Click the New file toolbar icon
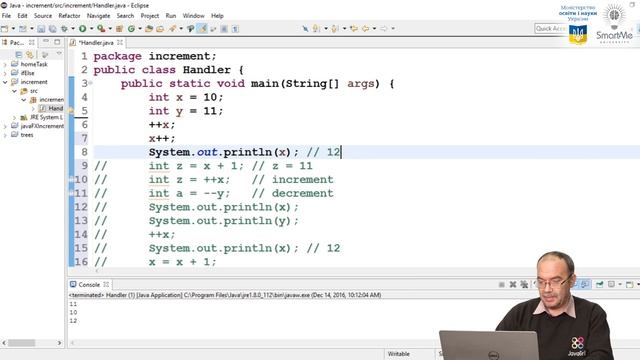The image size is (640, 360). click(5, 29)
